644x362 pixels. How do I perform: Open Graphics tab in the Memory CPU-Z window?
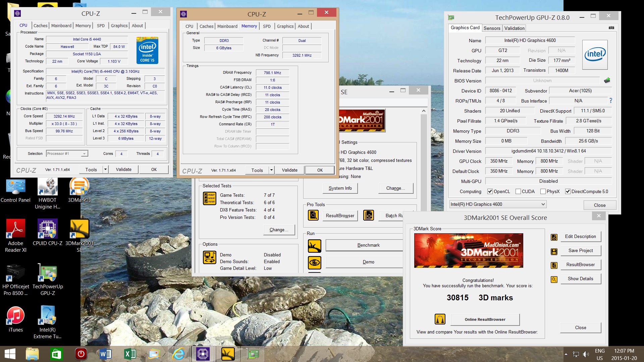click(x=285, y=26)
